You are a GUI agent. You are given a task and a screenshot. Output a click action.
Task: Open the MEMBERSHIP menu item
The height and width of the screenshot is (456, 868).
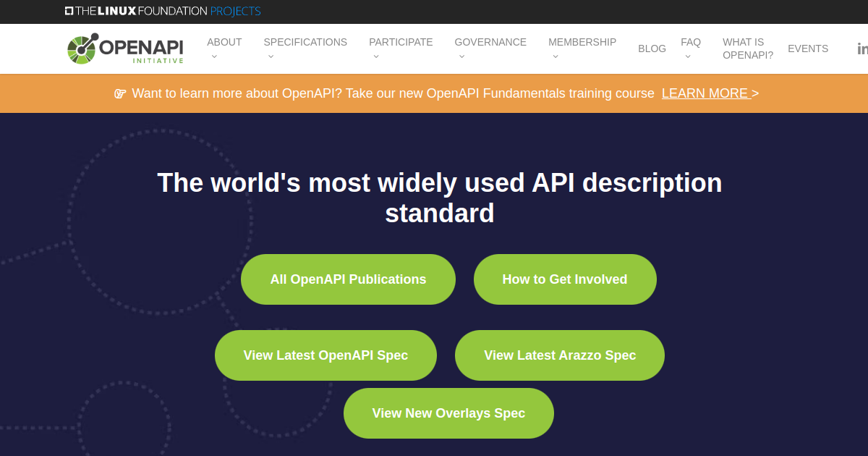coord(582,42)
